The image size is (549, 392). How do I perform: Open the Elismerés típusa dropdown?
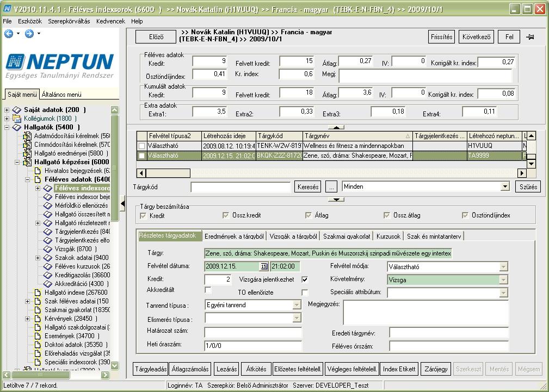297,318
